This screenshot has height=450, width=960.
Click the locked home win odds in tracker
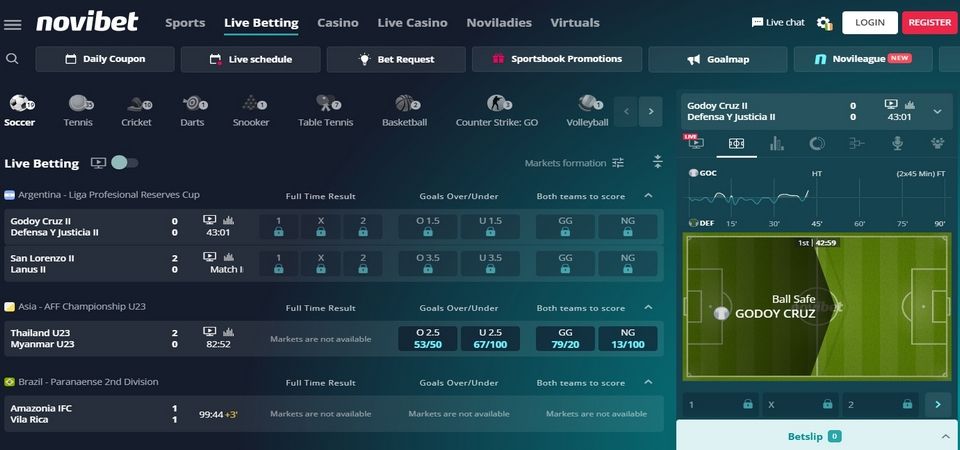(721, 405)
